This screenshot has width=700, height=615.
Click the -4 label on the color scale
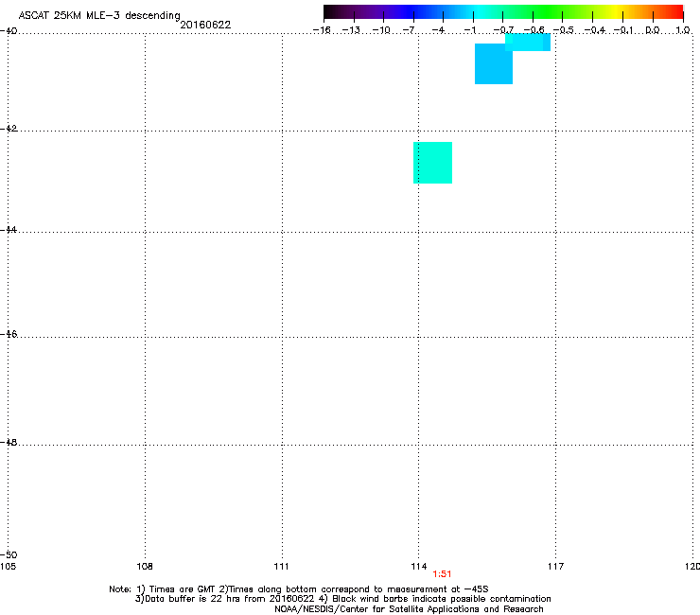[438, 30]
